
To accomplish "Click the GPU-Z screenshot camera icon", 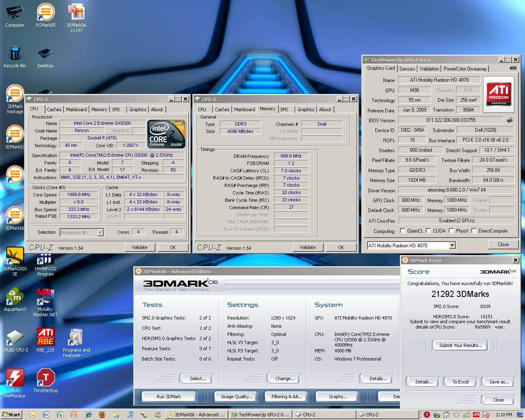I will point(513,68).
